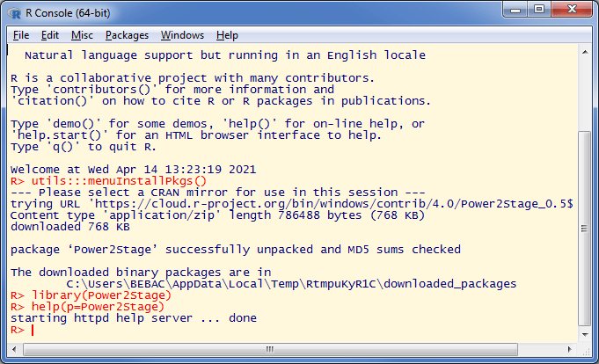Expand the Windows menu

coord(182,35)
